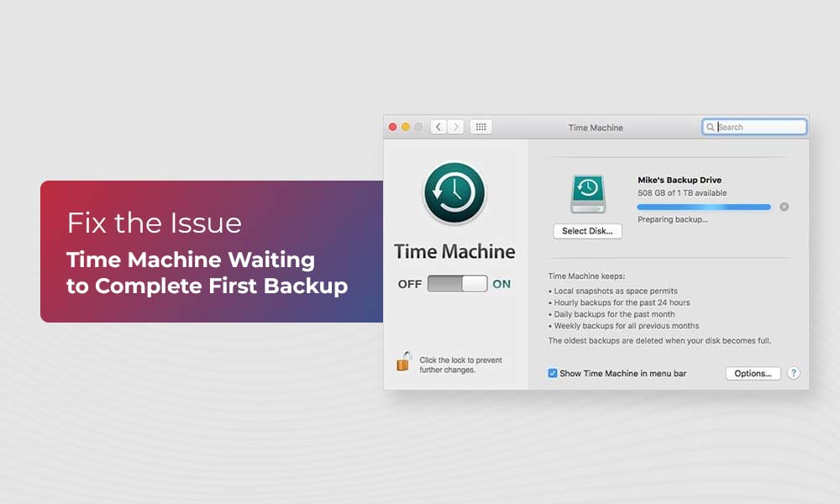Show all preferences via grid icon
The height and width of the screenshot is (504, 840).
pyautogui.click(x=480, y=127)
